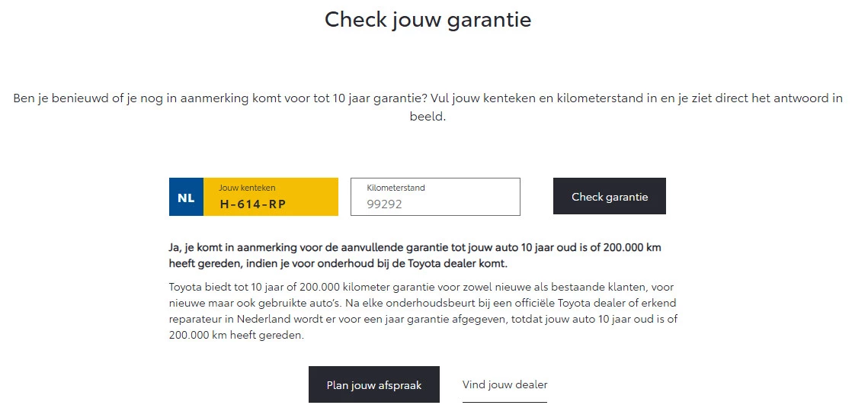Image resolution: width=868 pixels, height=418 pixels.
Task: Click the intro sentence "Ben je benieuwd"
Action: pyautogui.click(x=428, y=98)
